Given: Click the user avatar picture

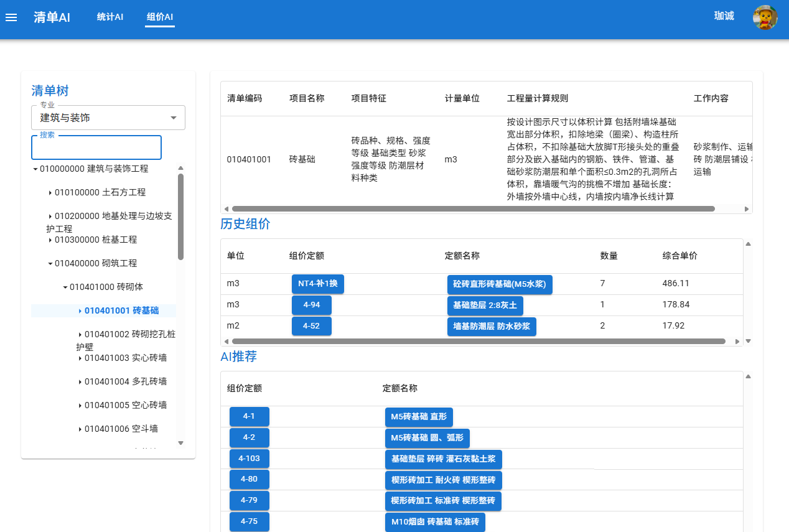Looking at the screenshot, I should click(x=765, y=17).
